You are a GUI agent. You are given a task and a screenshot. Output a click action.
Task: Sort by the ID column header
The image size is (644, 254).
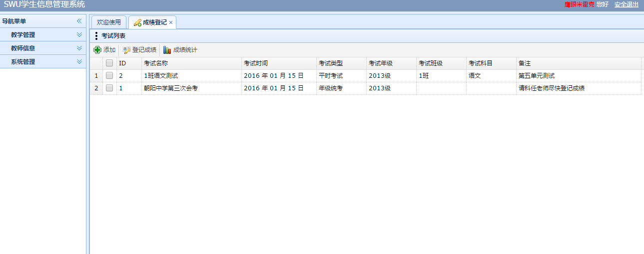(x=129, y=63)
